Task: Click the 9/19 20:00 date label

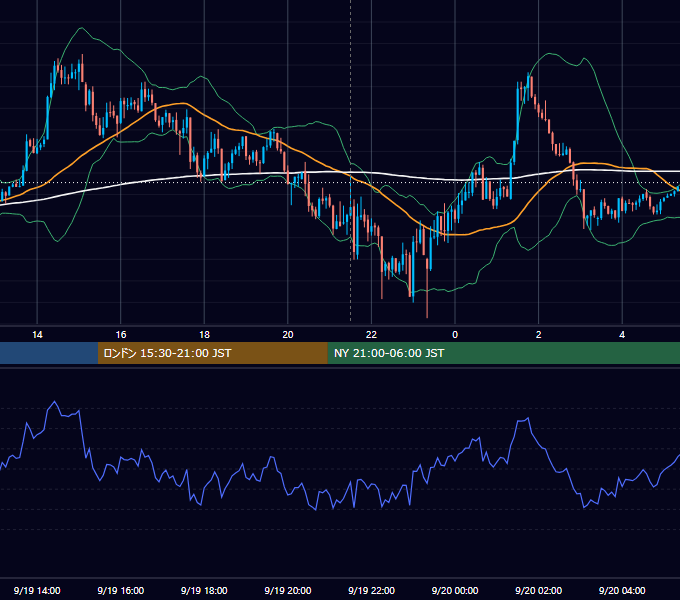Action: 288,590
